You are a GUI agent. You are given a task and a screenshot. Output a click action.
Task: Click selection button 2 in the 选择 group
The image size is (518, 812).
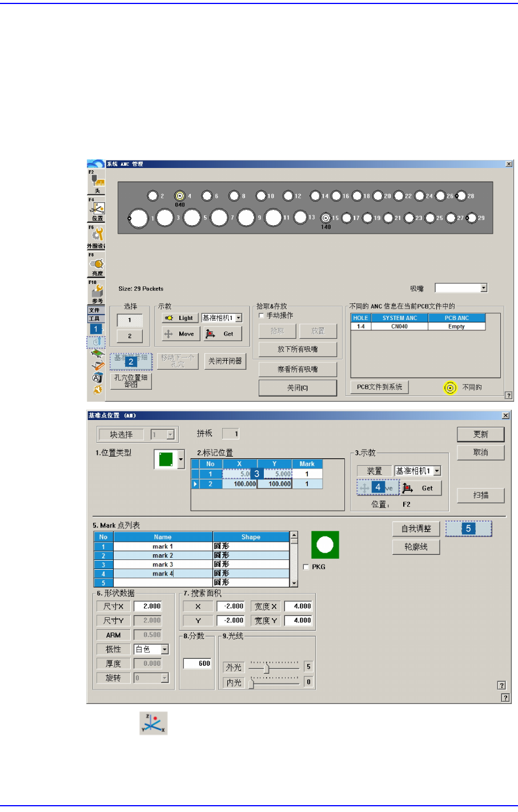(130, 336)
